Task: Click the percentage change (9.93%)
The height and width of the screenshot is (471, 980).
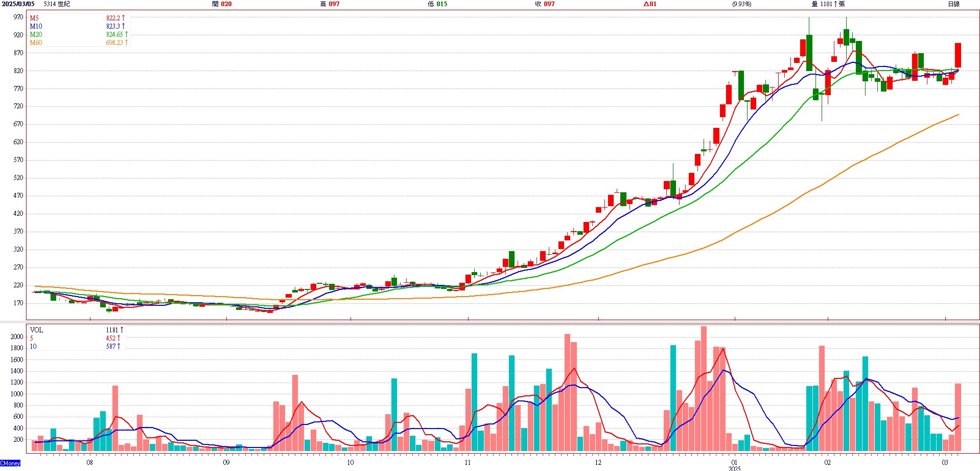Action: 741,4
